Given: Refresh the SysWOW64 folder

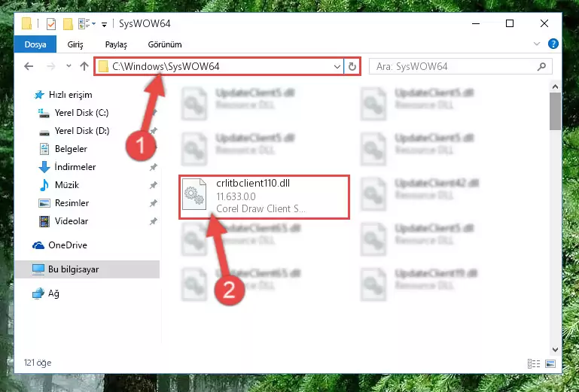Looking at the screenshot, I should tap(352, 67).
